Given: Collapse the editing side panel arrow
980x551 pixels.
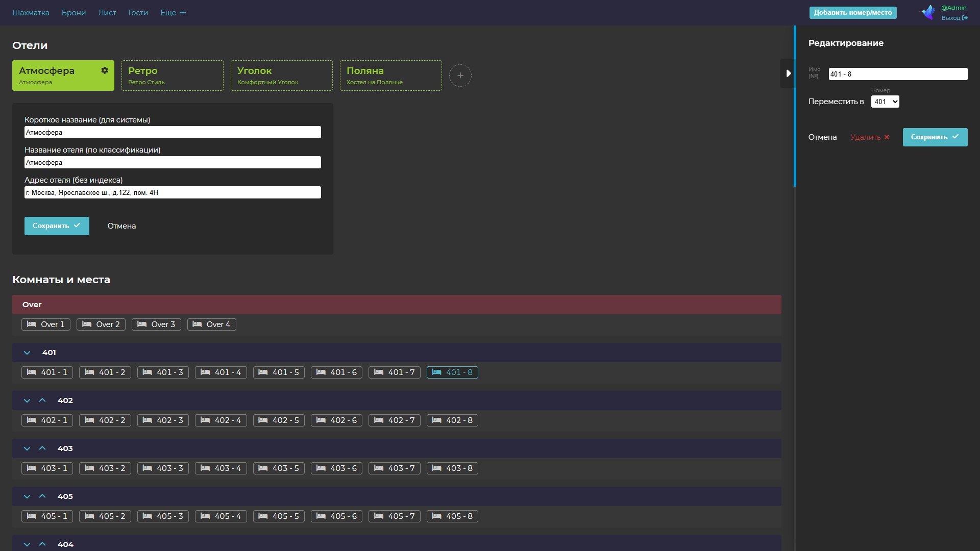Looking at the screenshot, I should 788,73.
